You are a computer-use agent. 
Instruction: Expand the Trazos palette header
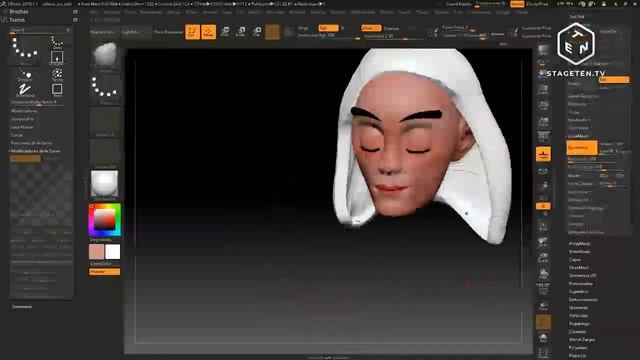[17, 20]
